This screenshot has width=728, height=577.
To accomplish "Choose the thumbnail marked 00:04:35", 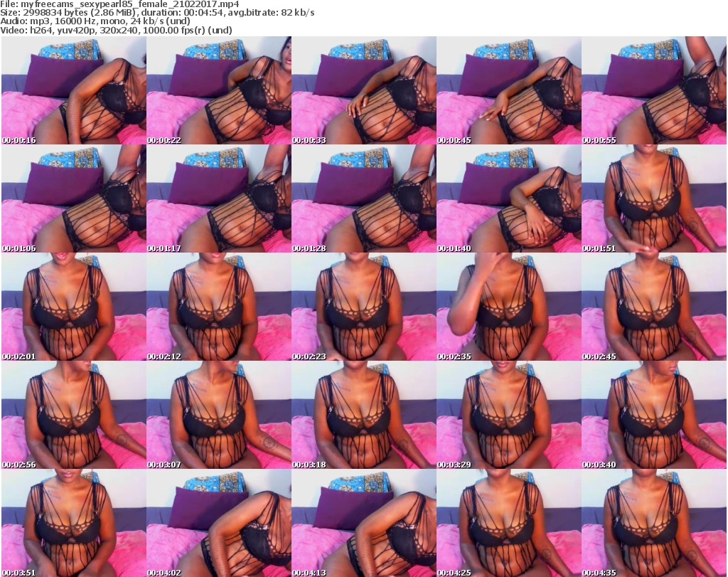I will pyautogui.click(x=654, y=523).
